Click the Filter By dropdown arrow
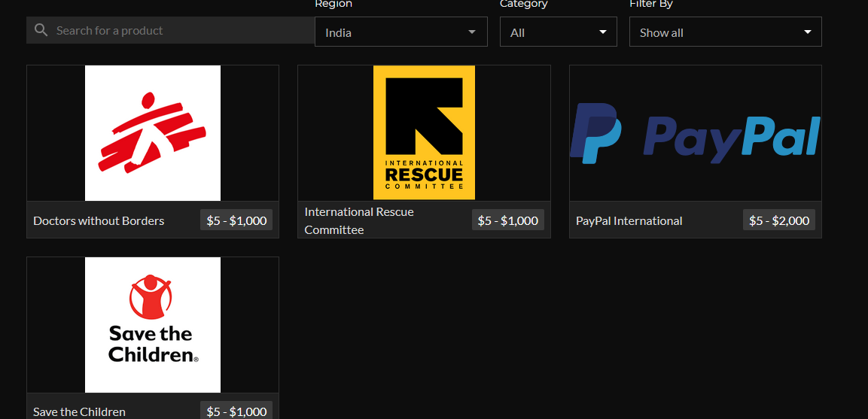The image size is (868, 419). (x=807, y=32)
